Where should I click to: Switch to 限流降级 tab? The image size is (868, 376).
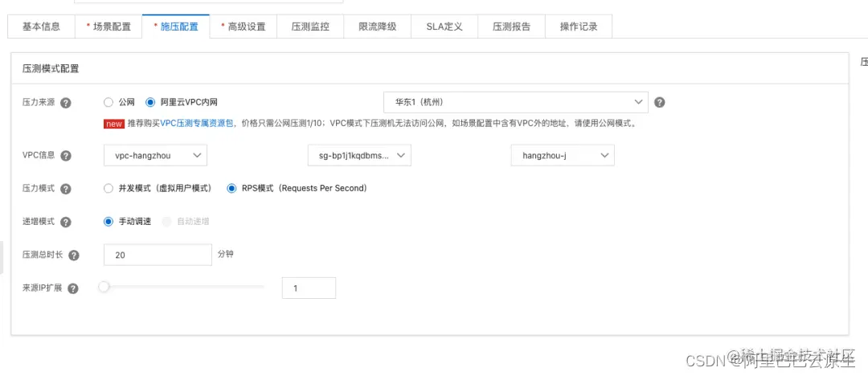point(378,27)
